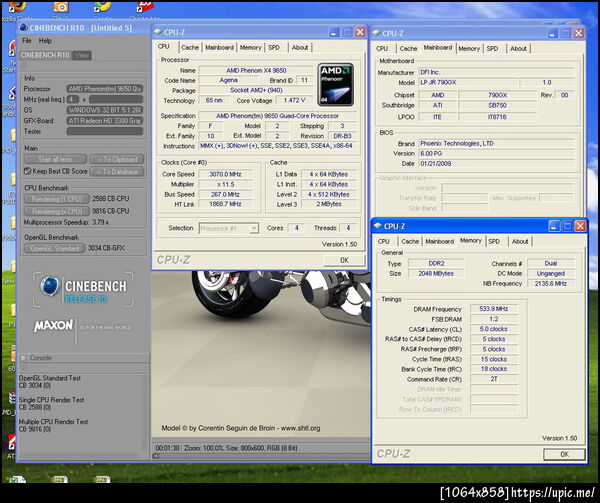Click the Console panel icon
600x503 pixels.
click(25, 357)
